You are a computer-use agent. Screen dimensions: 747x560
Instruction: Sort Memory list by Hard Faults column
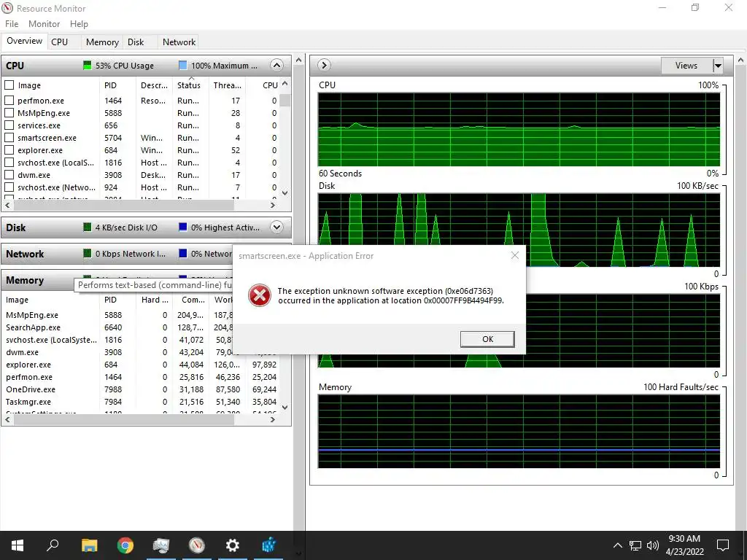[155, 300]
